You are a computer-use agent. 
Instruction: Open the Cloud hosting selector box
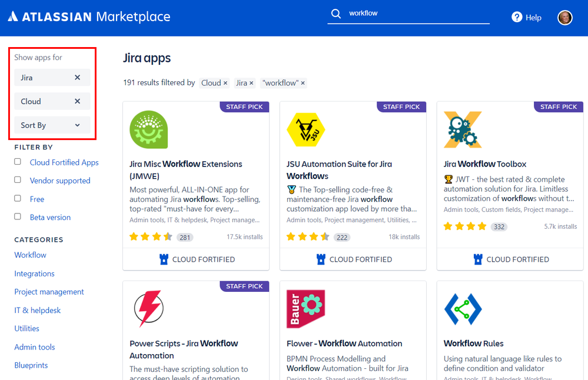(x=52, y=101)
